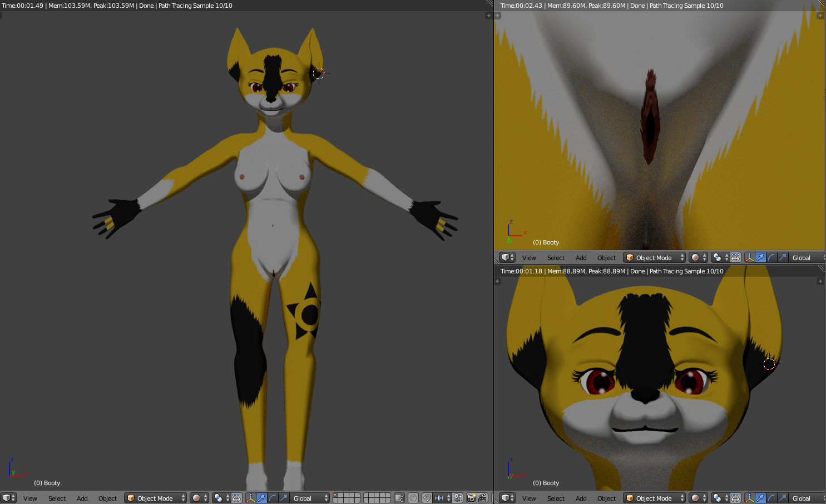Viewport: 826px width, 504px height.
Task: Toggle the 3D manipulator axes in left viewport
Action: pos(250,498)
